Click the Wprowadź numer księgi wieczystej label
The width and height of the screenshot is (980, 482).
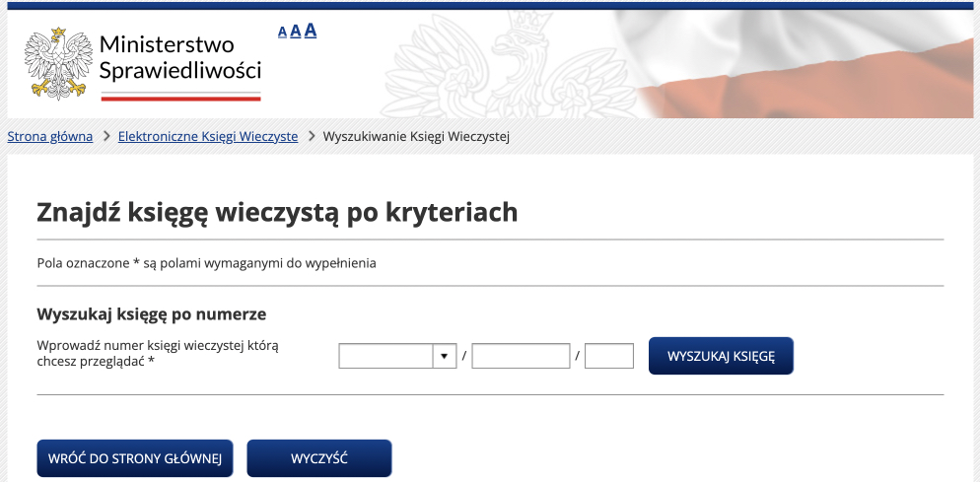point(158,354)
